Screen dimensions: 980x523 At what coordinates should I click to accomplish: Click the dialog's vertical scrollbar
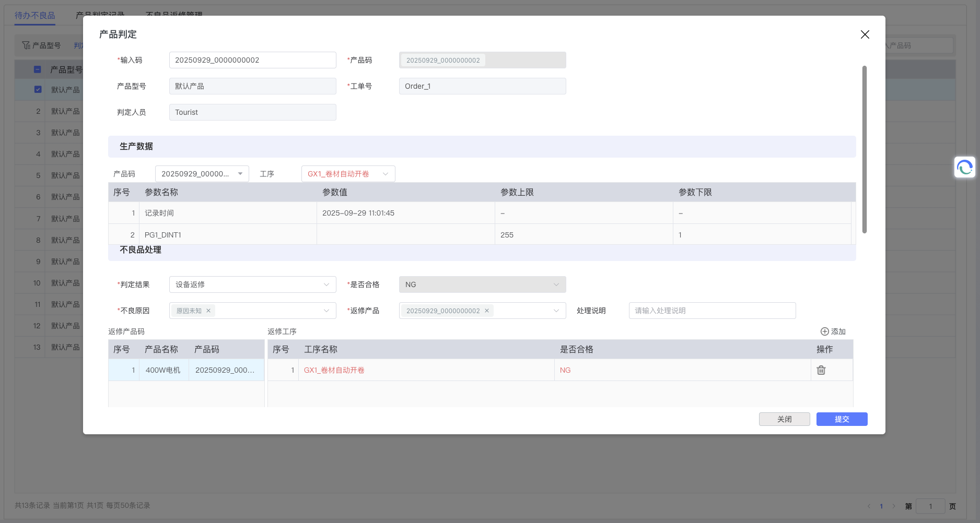click(864, 149)
